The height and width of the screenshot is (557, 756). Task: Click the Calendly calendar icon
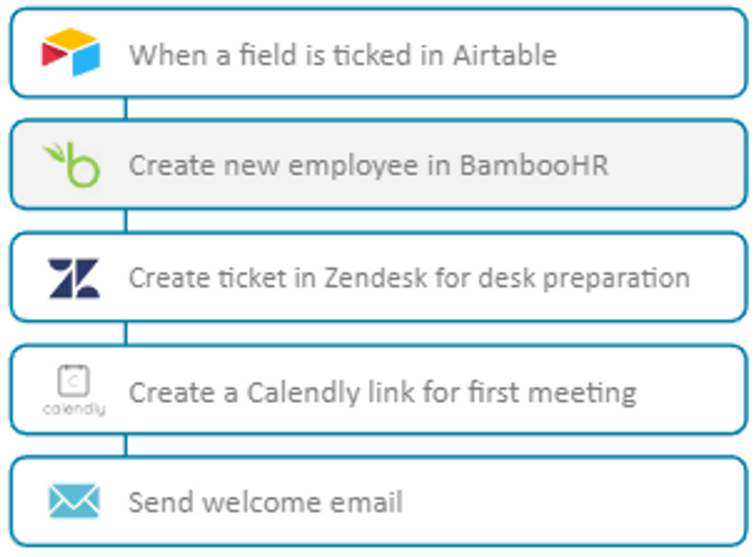point(73,381)
